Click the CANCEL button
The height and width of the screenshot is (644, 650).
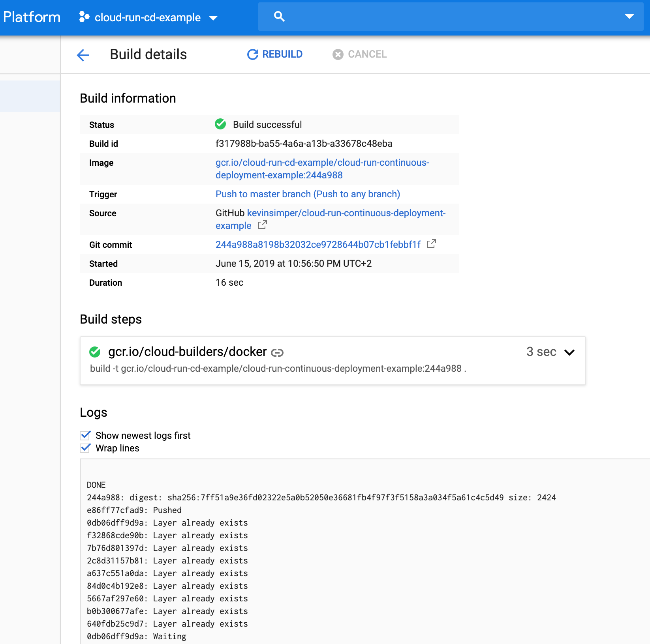(359, 54)
